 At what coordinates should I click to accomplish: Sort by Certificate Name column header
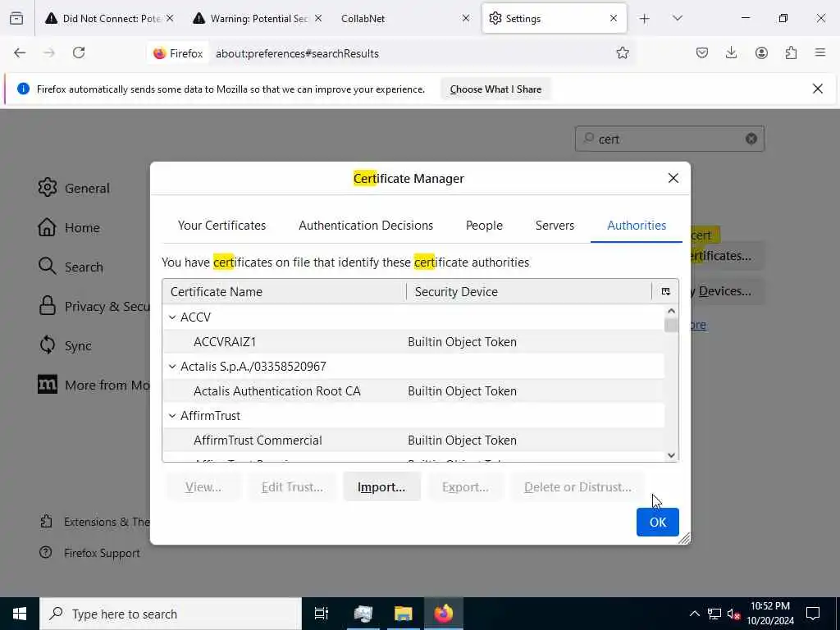pos(284,292)
